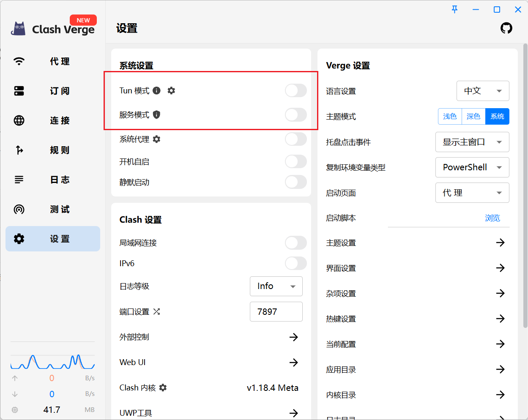Enable the Tun 模式 switch
Screen dimensions: 528x420
[295, 90]
